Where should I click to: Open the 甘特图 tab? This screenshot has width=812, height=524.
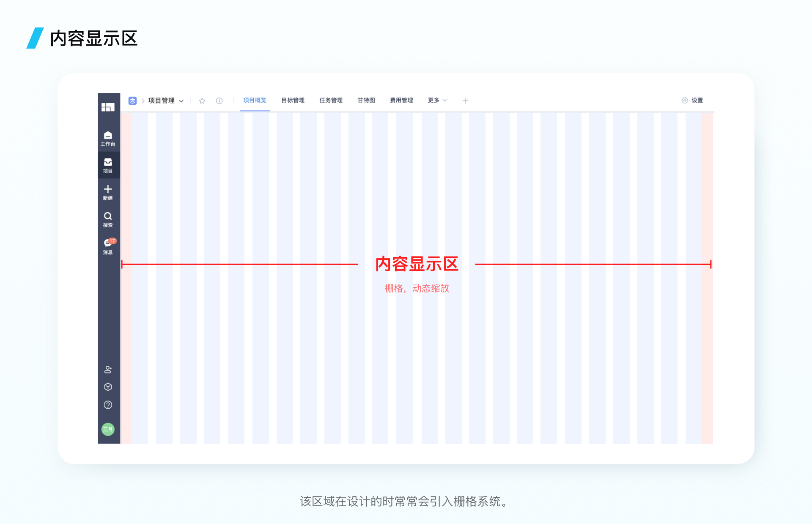[366, 100]
